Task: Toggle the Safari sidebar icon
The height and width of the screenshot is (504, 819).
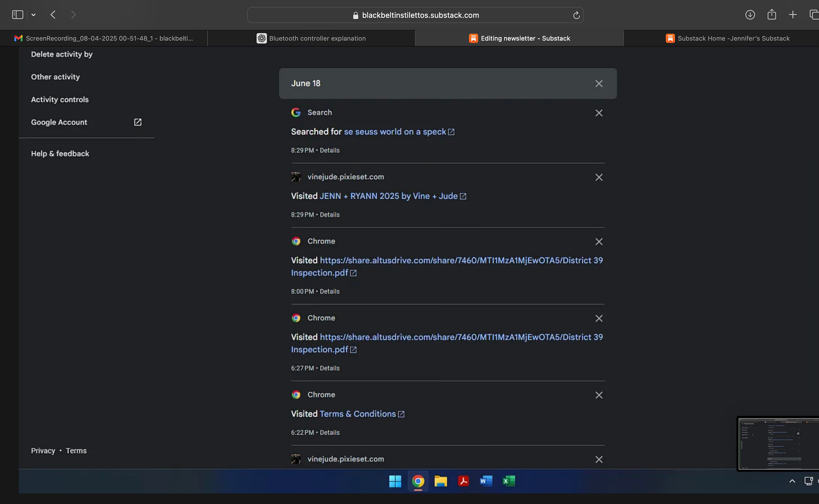Action: 17,15
